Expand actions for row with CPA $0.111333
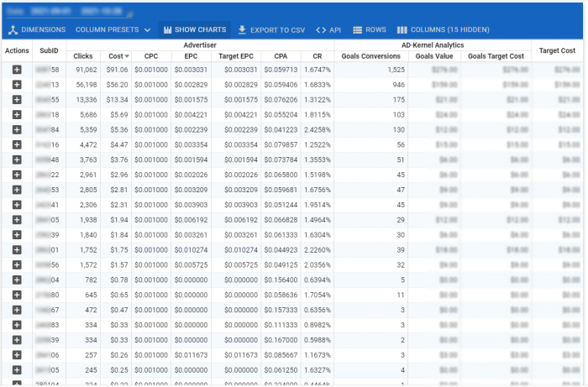 tap(17, 325)
